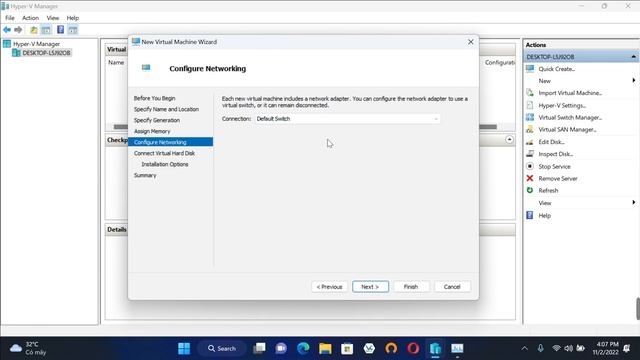Click Quick Create link in Actions
The image size is (640, 360).
pyautogui.click(x=557, y=69)
